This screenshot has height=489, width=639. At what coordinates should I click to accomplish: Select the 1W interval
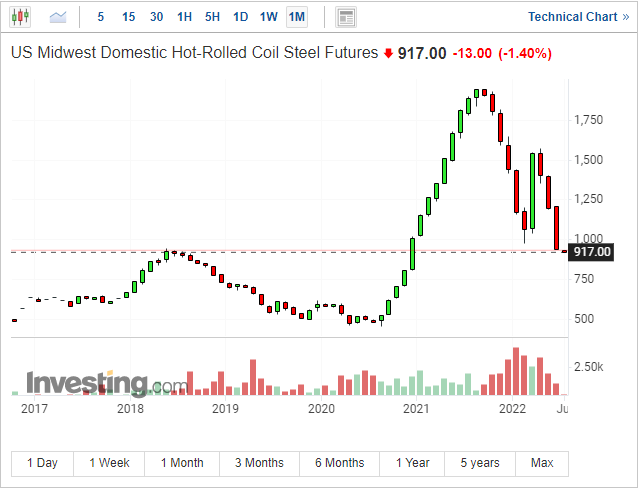[269, 17]
